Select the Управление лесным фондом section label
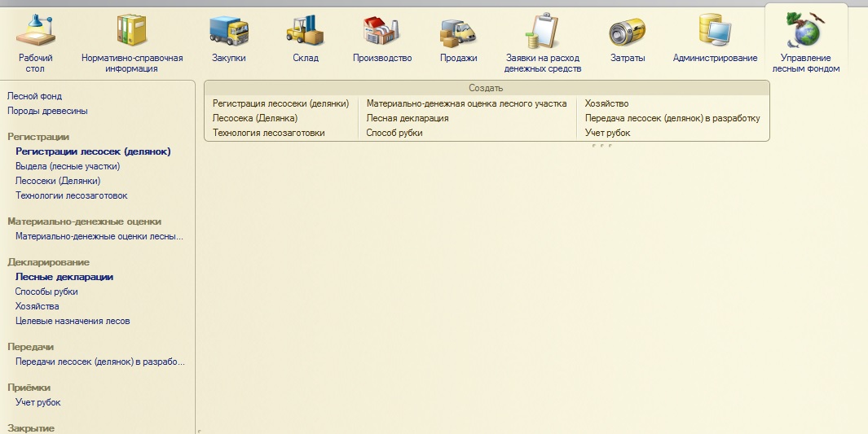Viewport: 868px width, 434px height. tap(806, 63)
